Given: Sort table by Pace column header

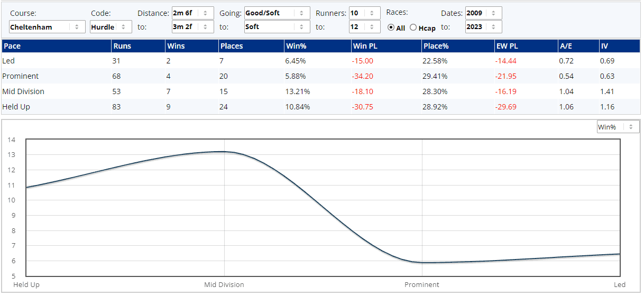Looking at the screenshot, I should click(12, 46).
